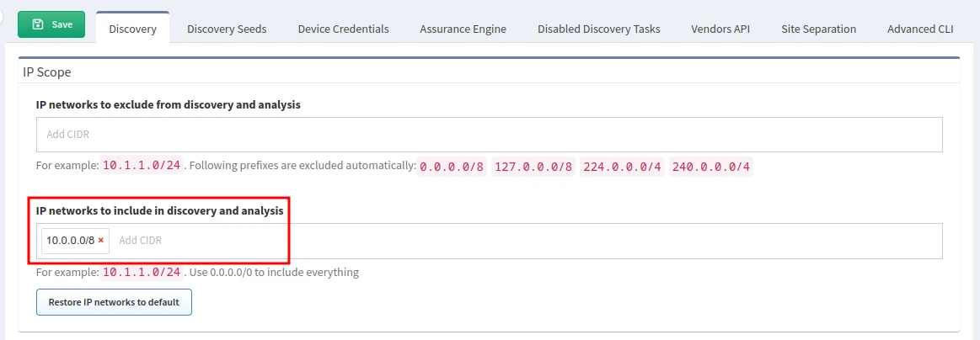Click the 240.0.0.0/4 excluded prefix code

(x=710, y=167)
